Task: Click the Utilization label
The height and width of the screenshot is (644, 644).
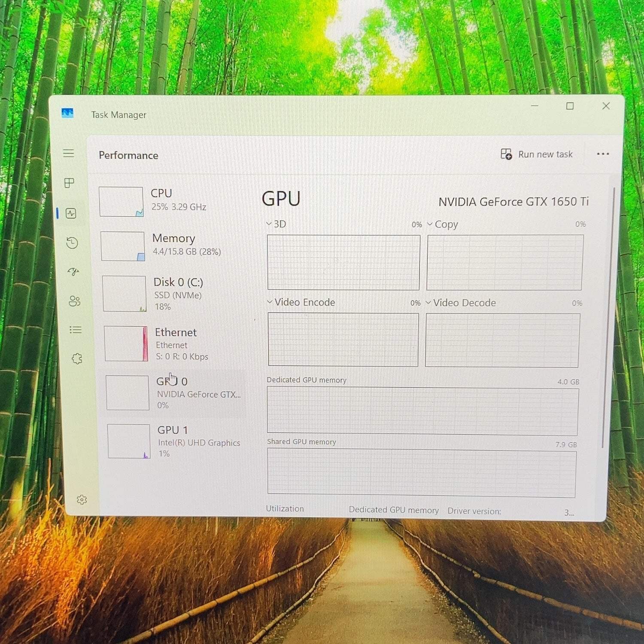Action: tap(285, 509)
